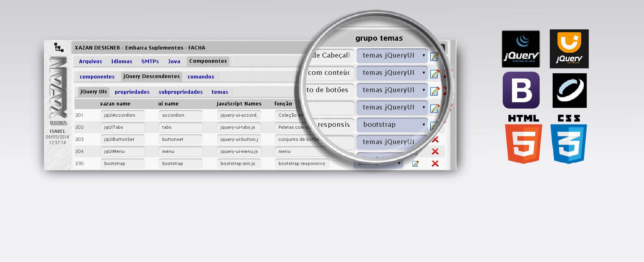Click row number 201
This screenshot has width=644, height=262.
click(80, 116)
